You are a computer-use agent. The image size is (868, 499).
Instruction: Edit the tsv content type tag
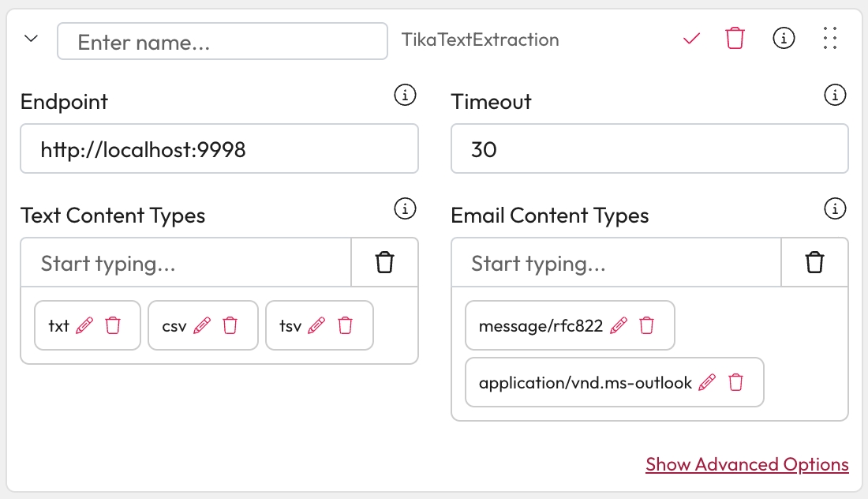[316, 325]
